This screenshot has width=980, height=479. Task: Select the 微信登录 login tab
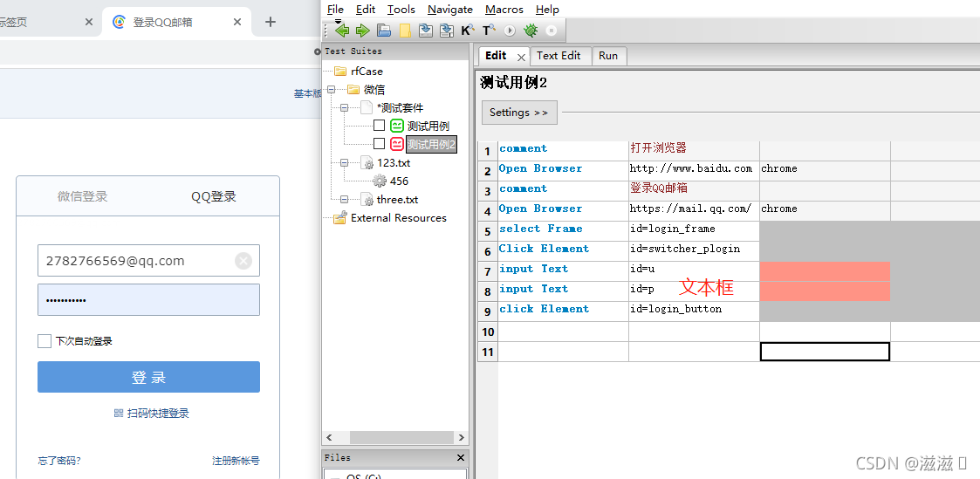click(x=83, y=196)
